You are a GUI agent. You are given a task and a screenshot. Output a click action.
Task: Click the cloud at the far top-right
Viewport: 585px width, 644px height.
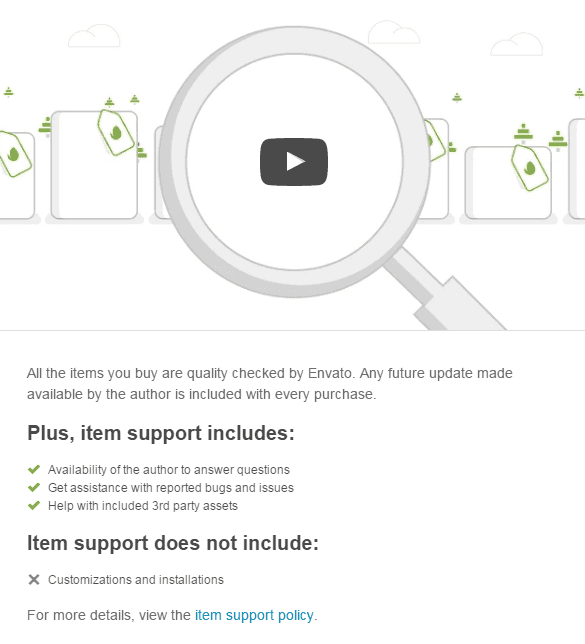(517, 44)
